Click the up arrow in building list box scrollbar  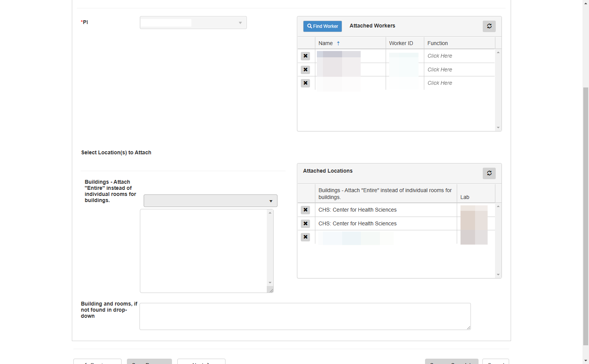[x=270, y=213]
